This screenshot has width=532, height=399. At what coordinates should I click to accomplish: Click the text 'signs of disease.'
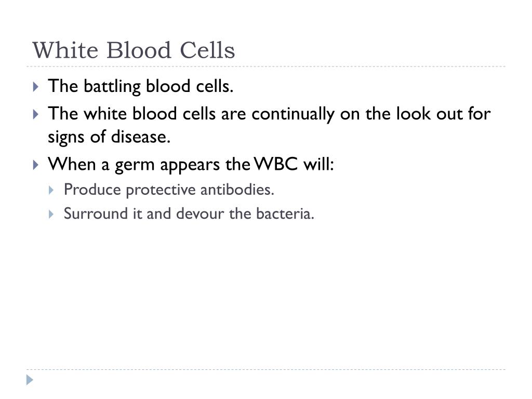(109, 137)
